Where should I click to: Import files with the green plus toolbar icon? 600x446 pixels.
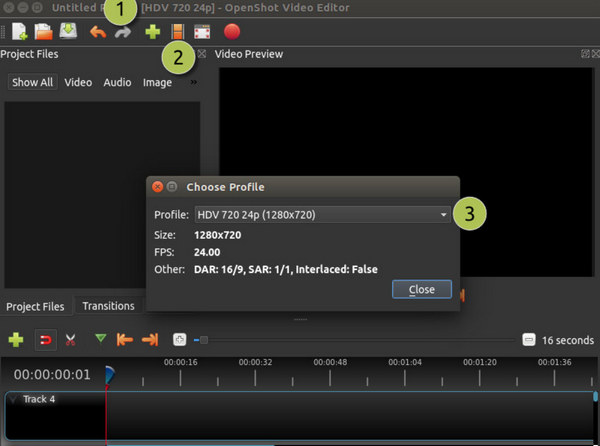(x=152, y=32)
